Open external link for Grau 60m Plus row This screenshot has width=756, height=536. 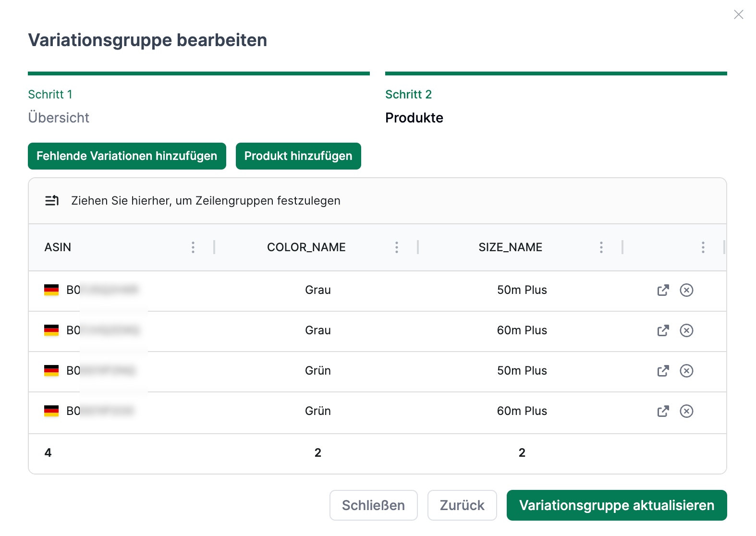click(x=663, y=330)
